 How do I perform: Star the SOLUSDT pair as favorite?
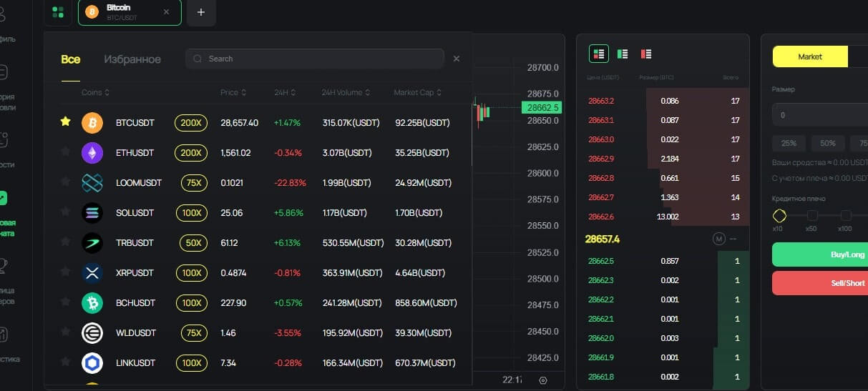(66, 212)
